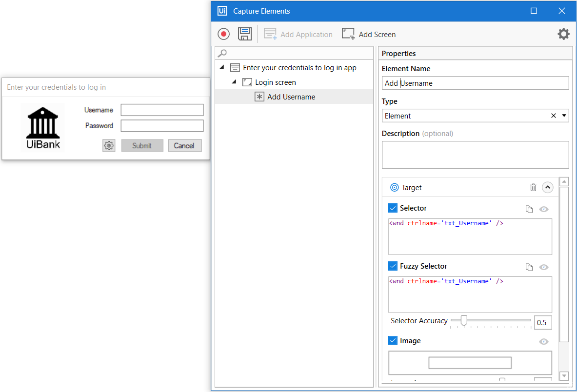
Task: Select the Enter your credentials application node
Action: tap(299, 68)
